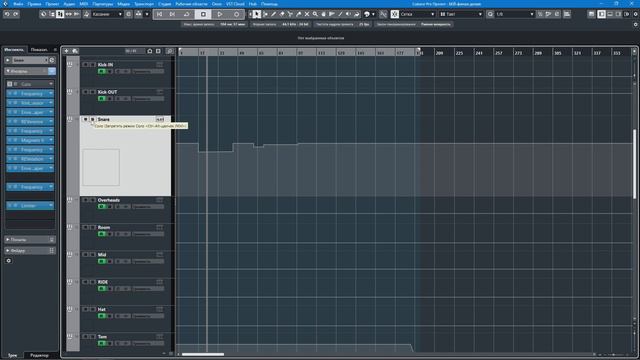Screen dimensions: 640x360
Task: Open track search in the track list header
Action: coord(170,51)
